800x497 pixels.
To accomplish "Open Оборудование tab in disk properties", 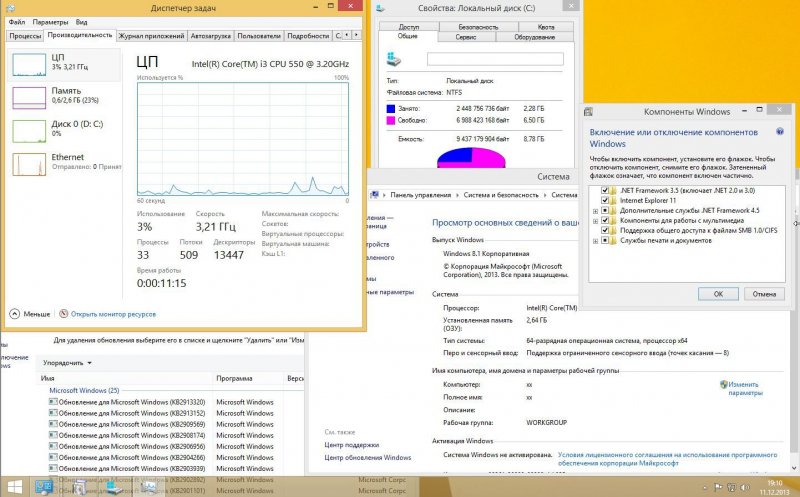I will pos(534,37).
